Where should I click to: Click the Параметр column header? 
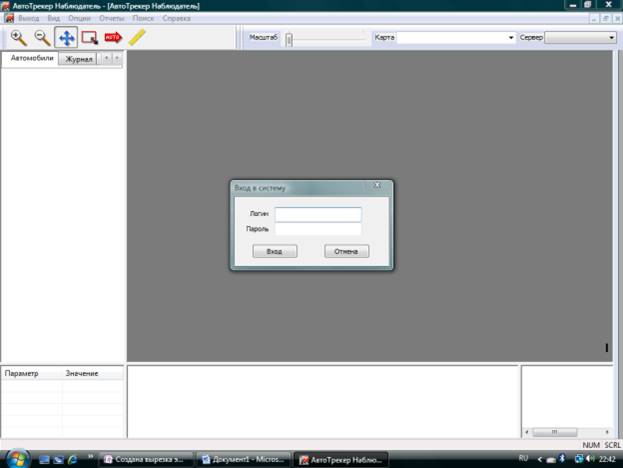click(x=31, y=373)
